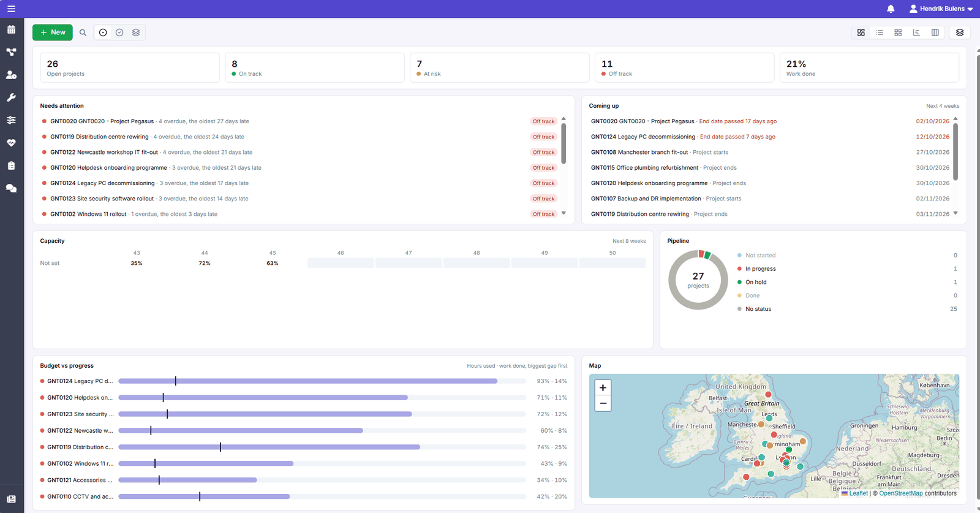Switch to the Gantt chart view layout
Screen dimensions: 980x513
tap(916, 32)
